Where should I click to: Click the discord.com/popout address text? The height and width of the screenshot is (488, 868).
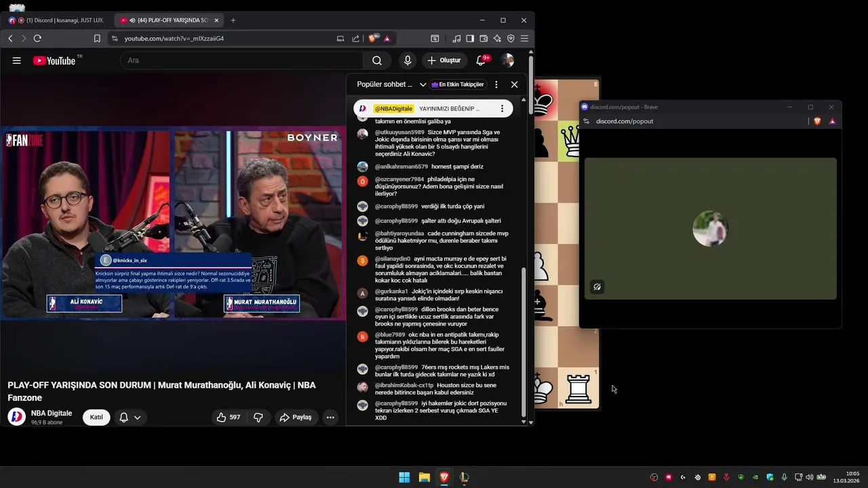click(x=625, y=121)
